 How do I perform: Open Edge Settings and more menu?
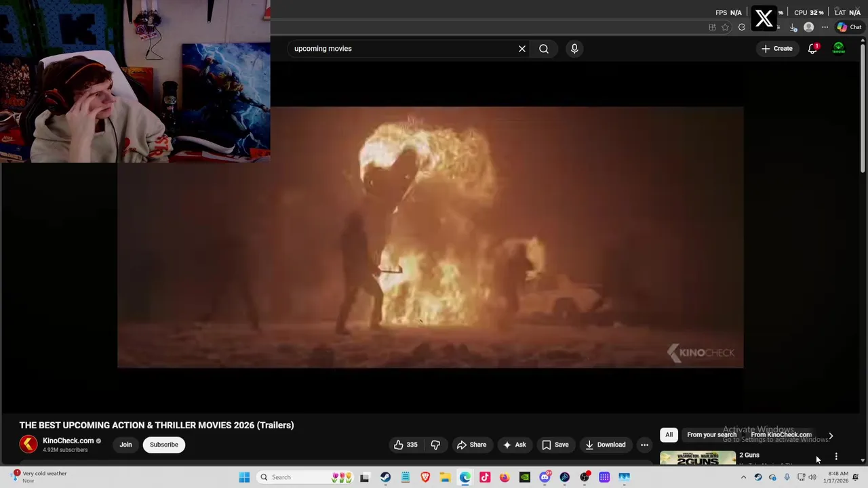[x=825, y=27]
